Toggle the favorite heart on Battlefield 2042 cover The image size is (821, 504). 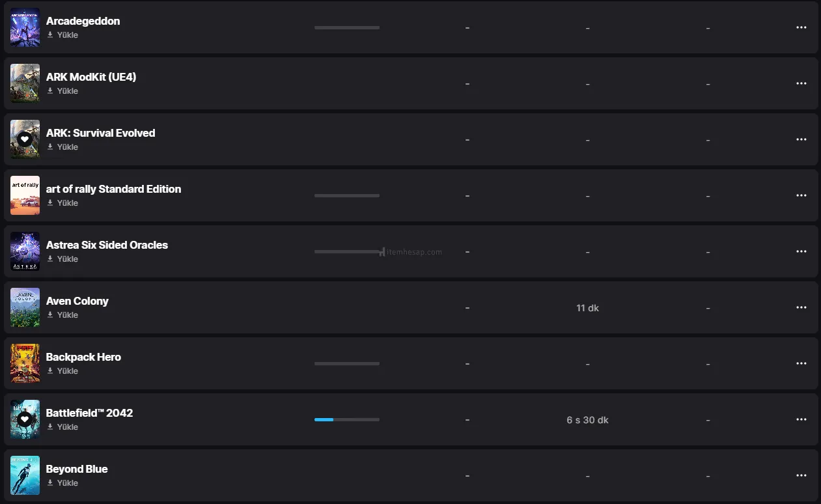tap(25, 419)
